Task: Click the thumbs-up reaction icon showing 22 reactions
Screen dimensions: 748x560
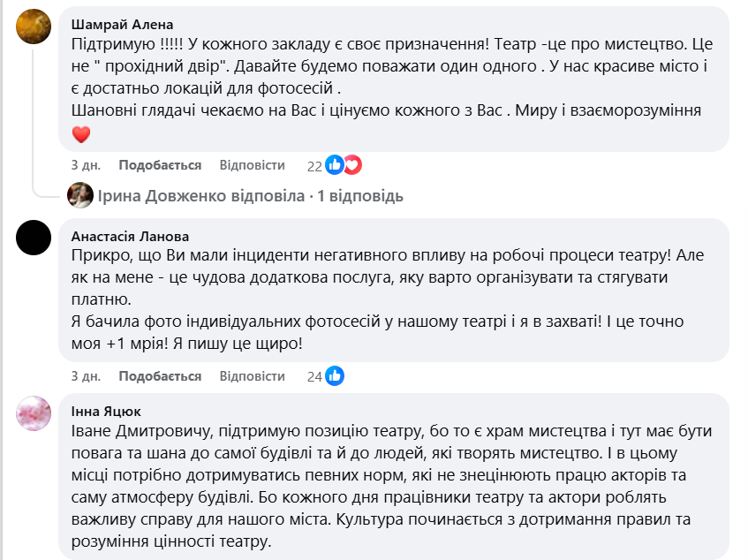Action: coord(335,163)
